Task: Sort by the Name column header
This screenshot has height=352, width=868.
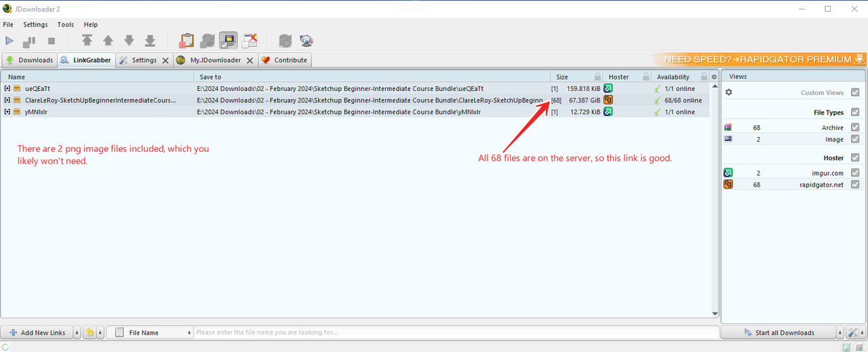Action: 98,77
